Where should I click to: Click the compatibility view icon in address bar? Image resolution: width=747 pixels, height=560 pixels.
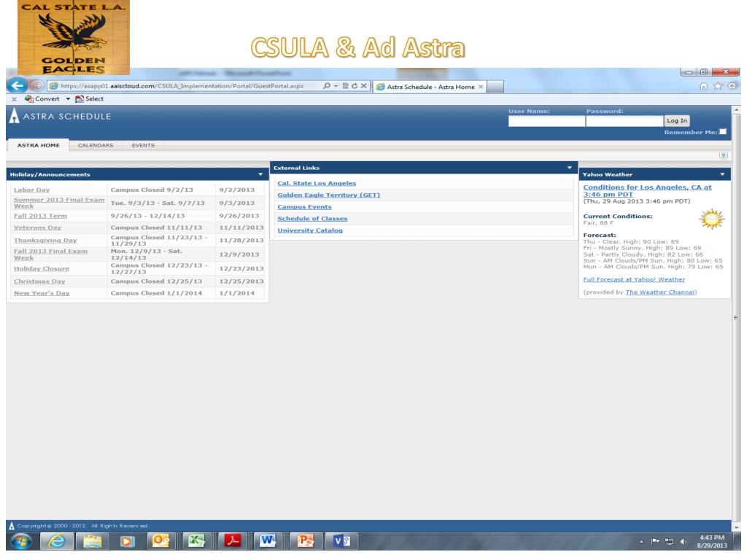[346, 86]
